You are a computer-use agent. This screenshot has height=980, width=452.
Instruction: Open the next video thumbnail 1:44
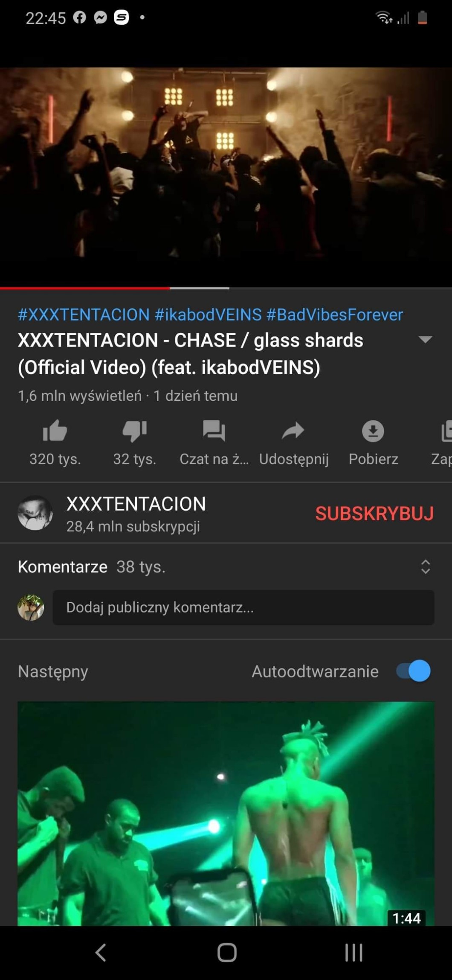click(226, 814)
